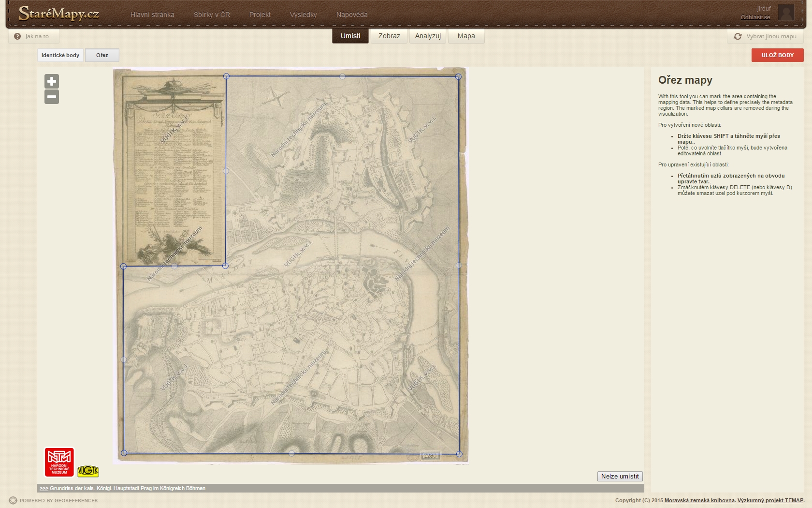Click the Jak na to button

coord(33,36)
